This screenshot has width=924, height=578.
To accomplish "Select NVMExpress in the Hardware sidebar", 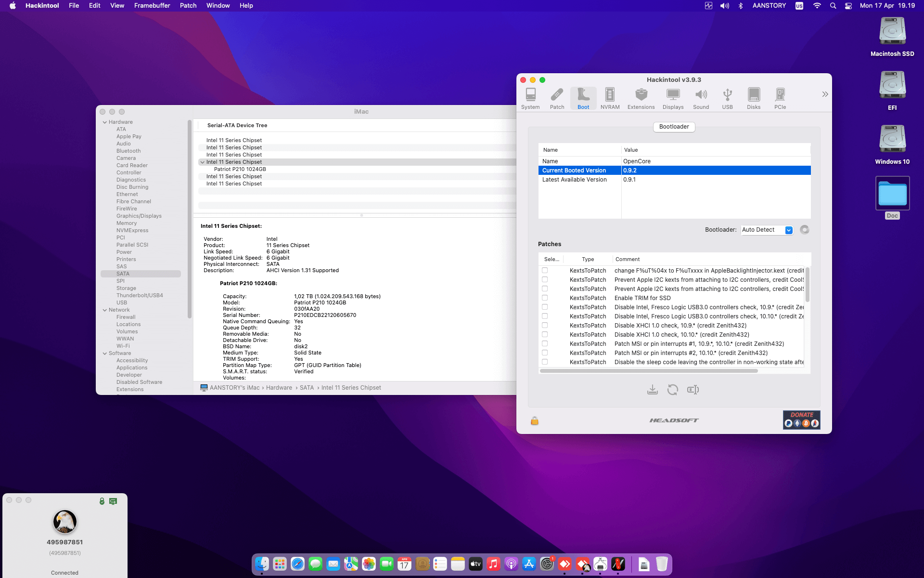I will pos(132,230).
